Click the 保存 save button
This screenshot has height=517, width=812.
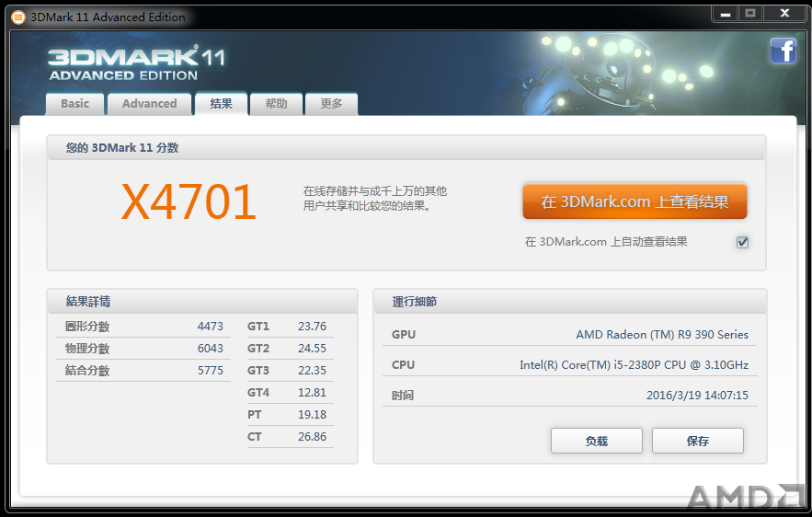(698, 441)
